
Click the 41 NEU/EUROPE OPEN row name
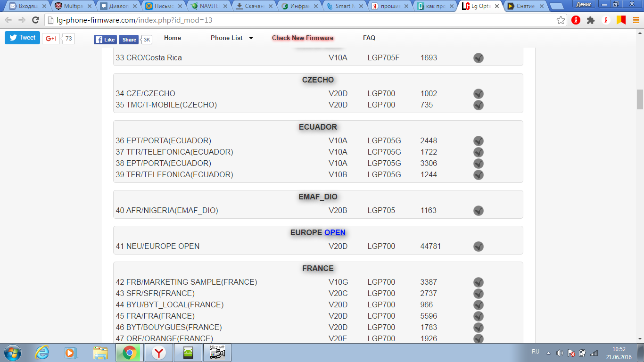tap(157, 246)
